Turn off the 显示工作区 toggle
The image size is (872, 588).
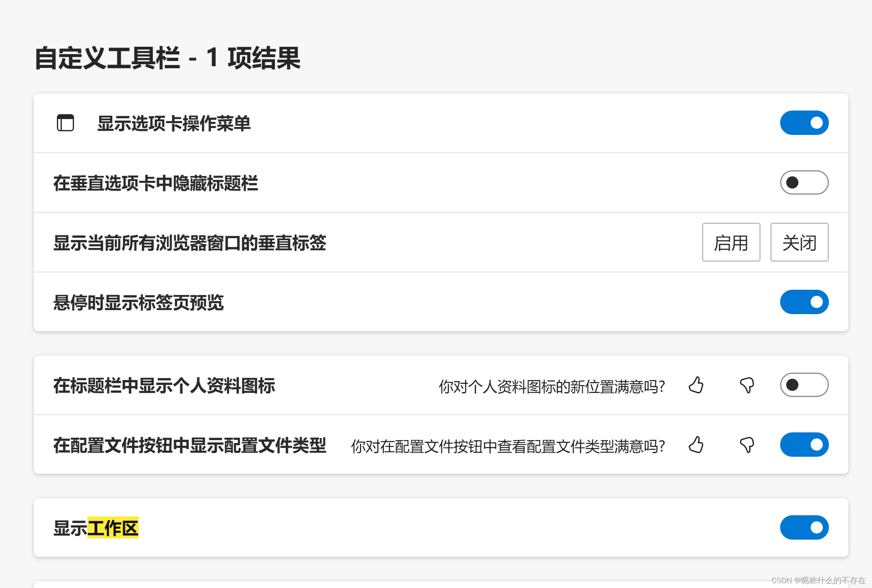coord(804,527)
